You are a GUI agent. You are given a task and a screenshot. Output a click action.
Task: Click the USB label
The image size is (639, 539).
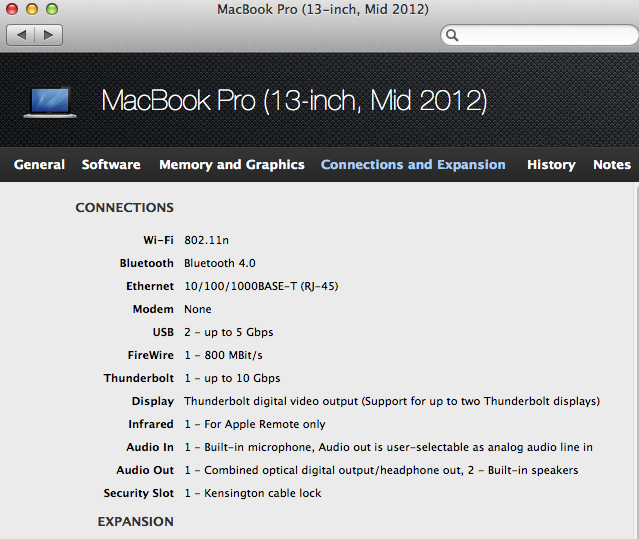pos(163,332)
